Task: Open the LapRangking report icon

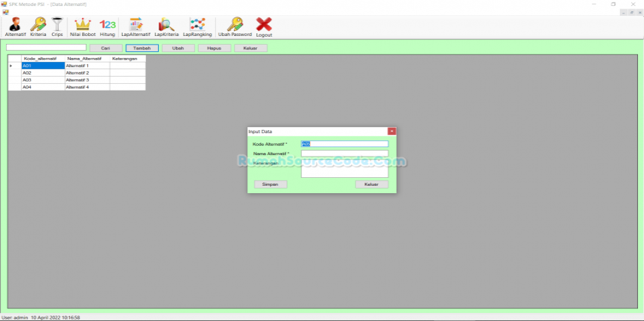Action: pyautogui.click(x=197, y=27)
